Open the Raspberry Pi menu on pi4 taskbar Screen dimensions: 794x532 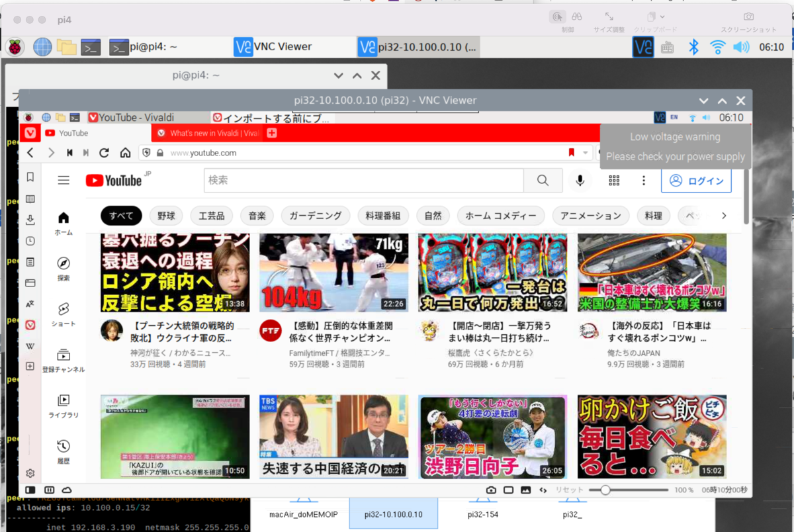click(x=15, y=47)
